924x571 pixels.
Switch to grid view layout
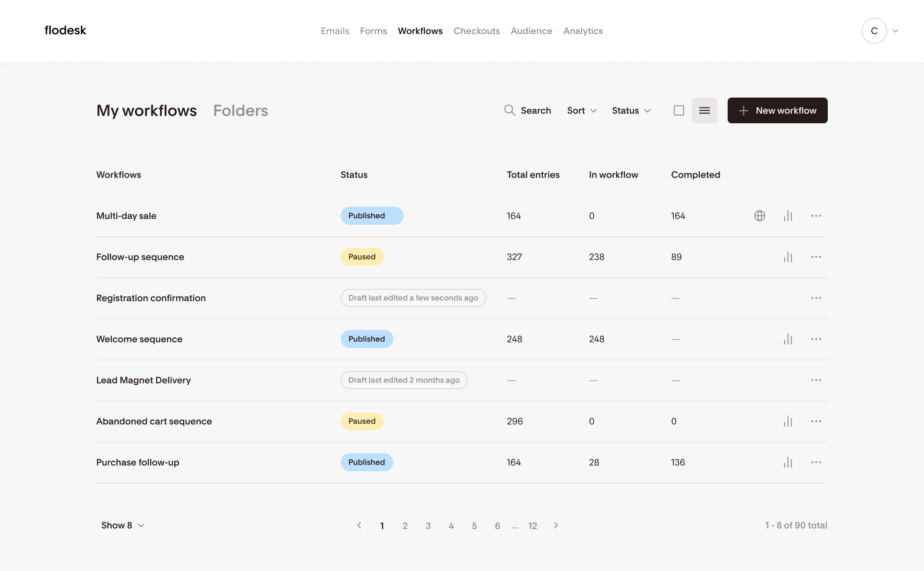pyautogui.click(x=678, y=110)
